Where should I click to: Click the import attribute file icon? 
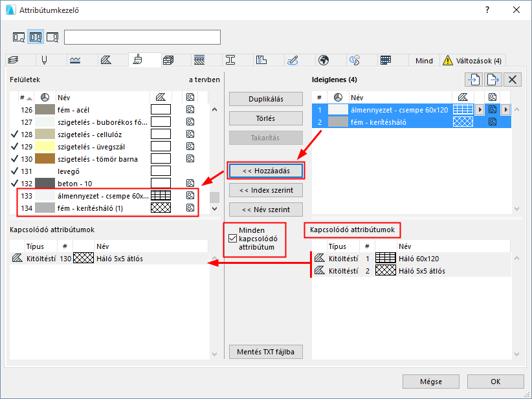click(474, 80)
